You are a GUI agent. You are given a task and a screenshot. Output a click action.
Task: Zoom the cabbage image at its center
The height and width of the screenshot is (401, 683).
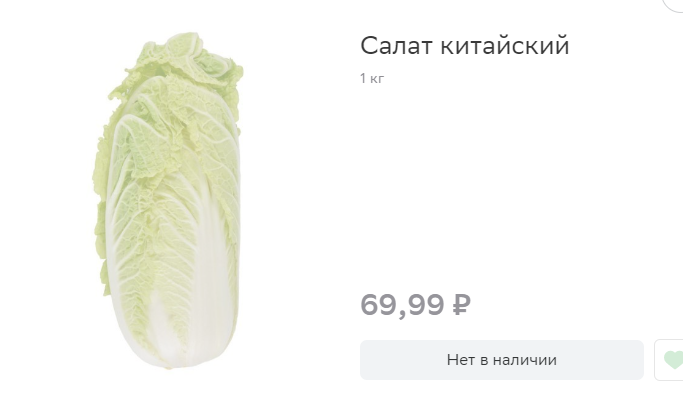click(168, 200)
